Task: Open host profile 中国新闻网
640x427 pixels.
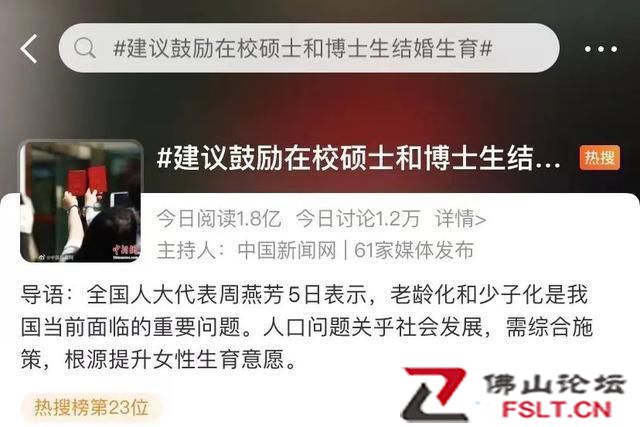Action: [287, 250]
